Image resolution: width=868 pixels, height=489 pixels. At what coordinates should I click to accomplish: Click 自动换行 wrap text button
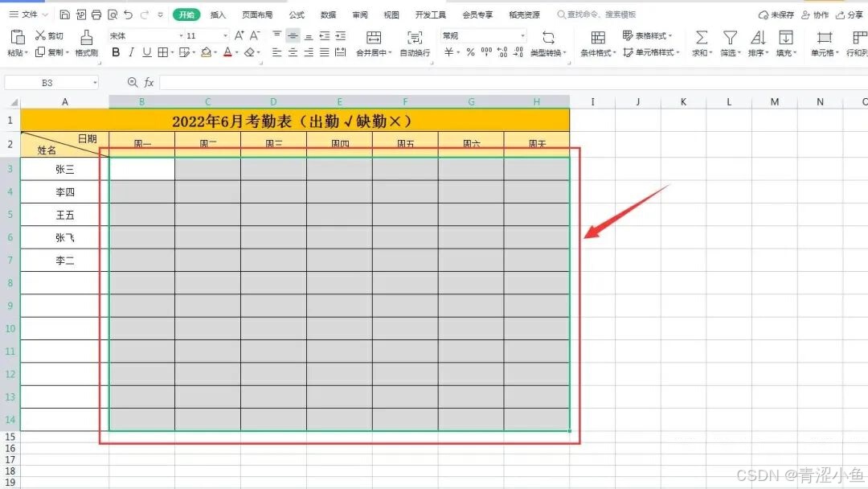(415, 43)
